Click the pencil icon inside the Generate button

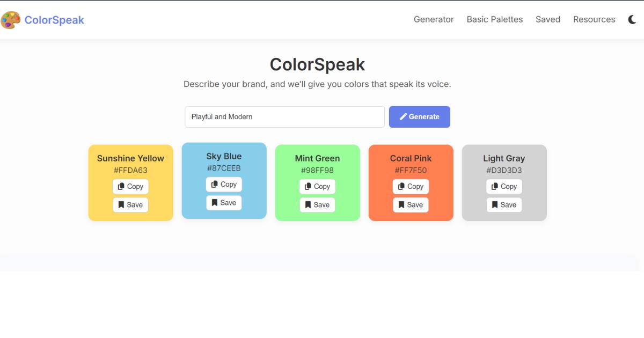coord(403,116)
